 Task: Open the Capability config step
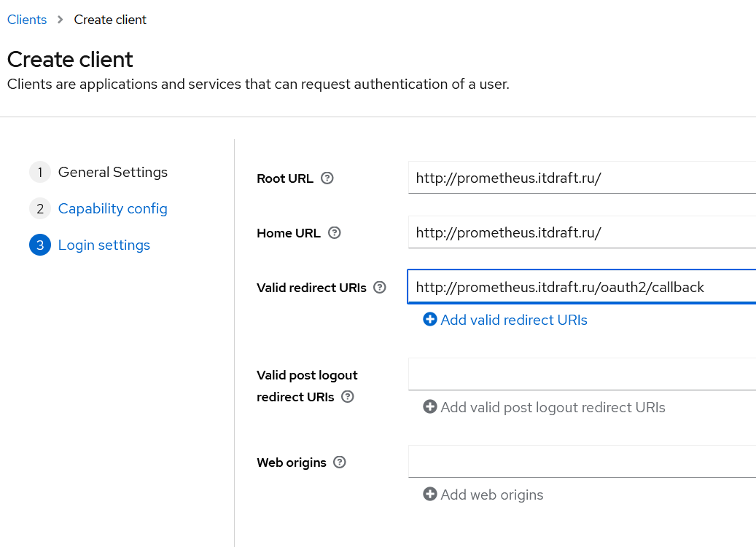(112, 209)
